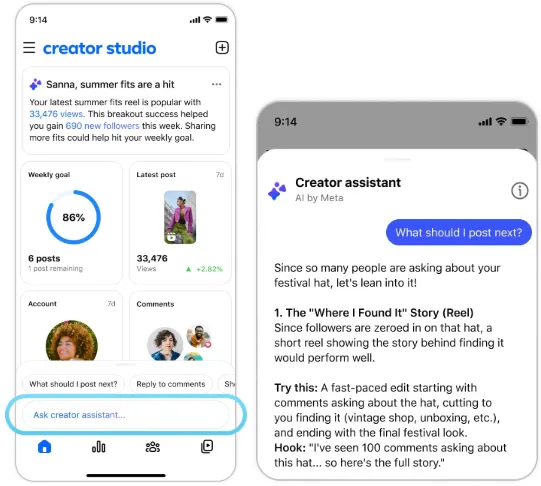This screenshot has width=541, height=486.
Task: Open the 33,476 views link
Action: point(57,114)
